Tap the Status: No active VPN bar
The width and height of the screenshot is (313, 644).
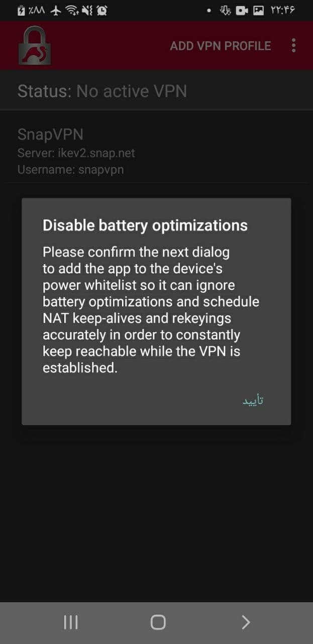(x=156, y=91)
